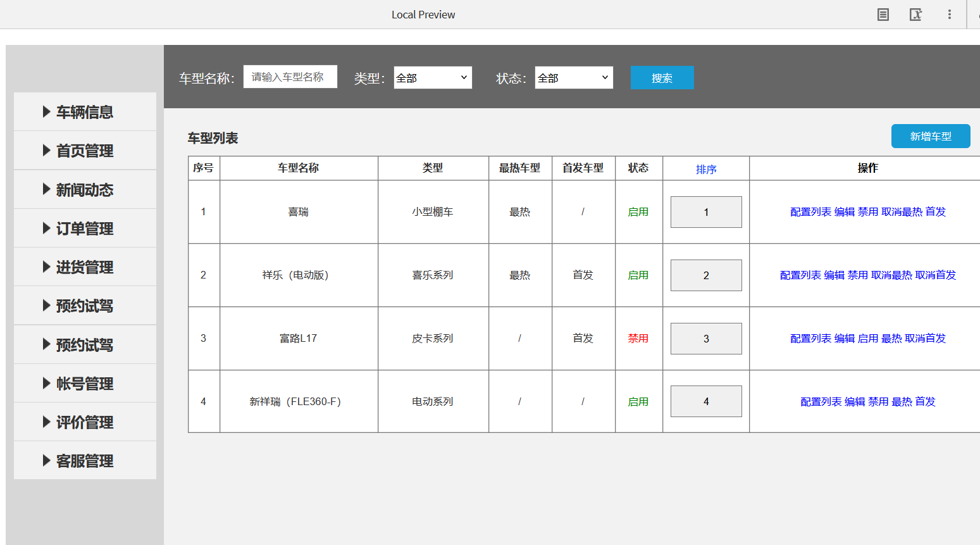980x545 pixels.
Task: Expand the 进货管理 sidebar menu
Action: [85, 267]
